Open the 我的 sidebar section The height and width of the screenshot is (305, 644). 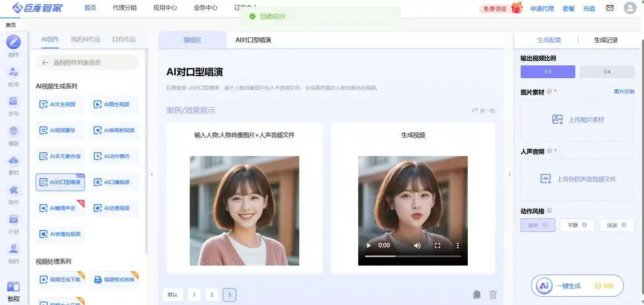13,253
